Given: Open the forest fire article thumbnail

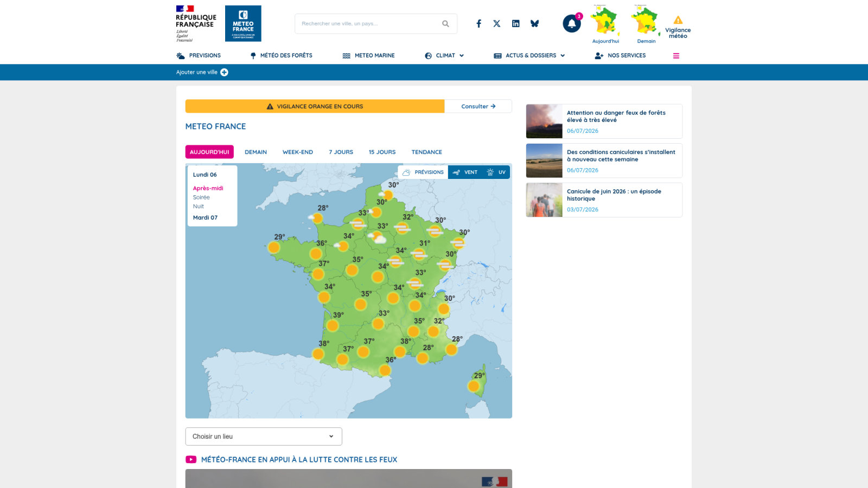Looking at the screenshot, I should click(544, 121).
